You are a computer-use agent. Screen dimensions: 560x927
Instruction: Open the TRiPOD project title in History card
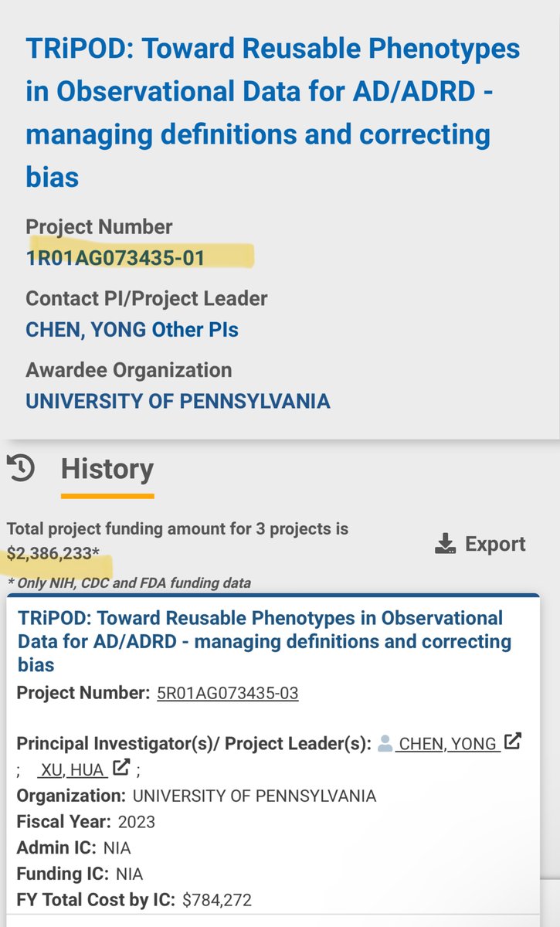tap(263, 640)
